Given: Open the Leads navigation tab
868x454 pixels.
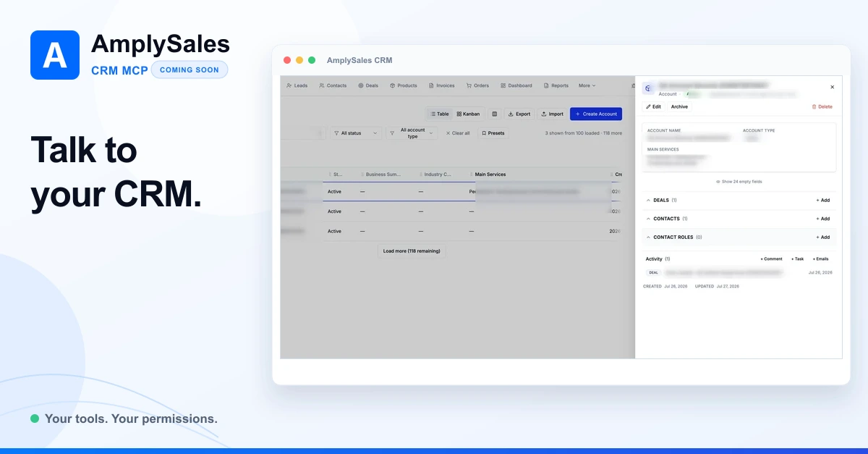Looking at the screenshot, I should [297, 85].
